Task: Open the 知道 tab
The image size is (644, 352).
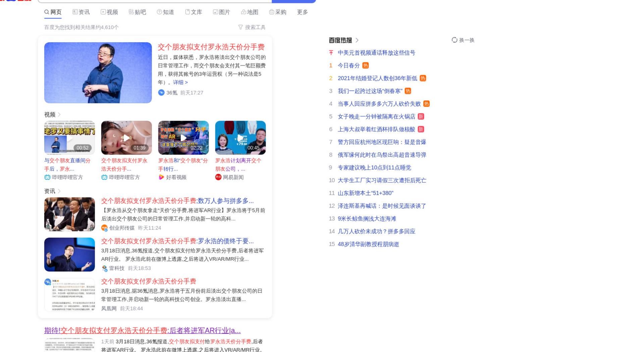Action: [166, 12]
